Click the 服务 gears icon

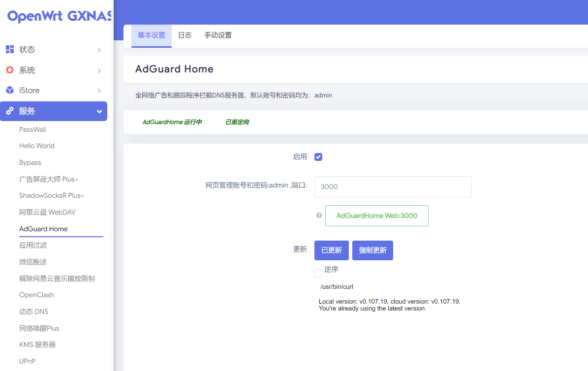tap(9, 111)
